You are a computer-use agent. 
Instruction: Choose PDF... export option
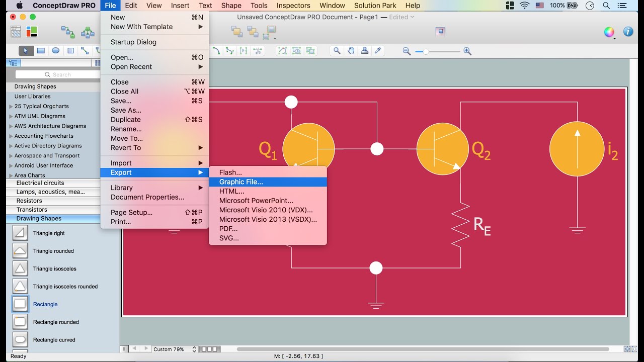click(x=268, y=229)
